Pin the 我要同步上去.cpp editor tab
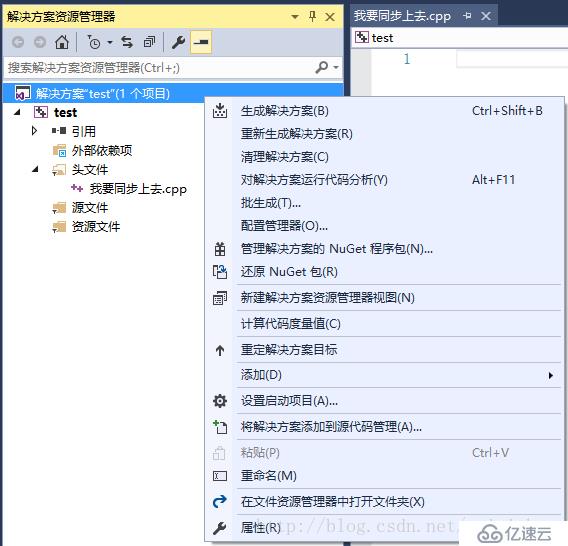This screenshot has height=546, width=568. pos(467,16)
